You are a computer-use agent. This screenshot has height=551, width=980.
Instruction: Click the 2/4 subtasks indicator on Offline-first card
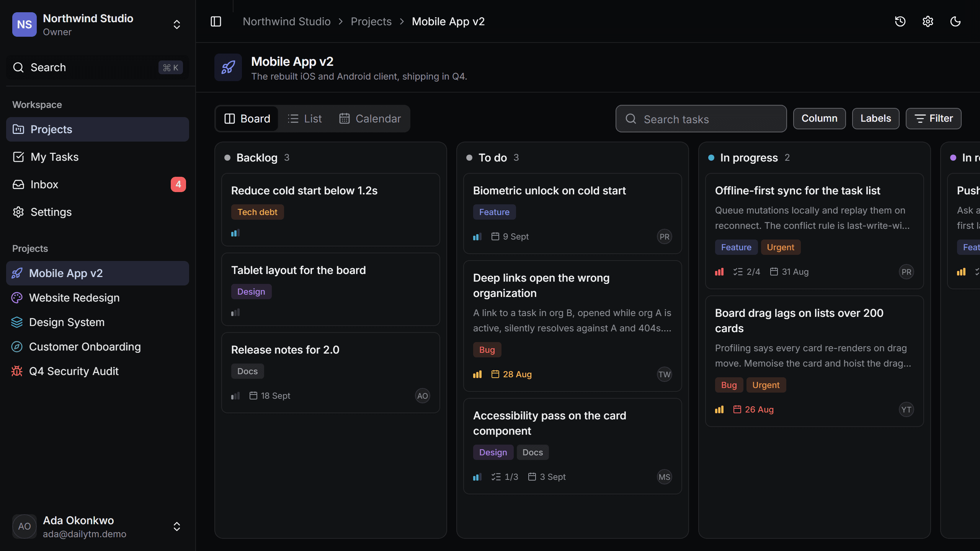(x=746, y=272)
